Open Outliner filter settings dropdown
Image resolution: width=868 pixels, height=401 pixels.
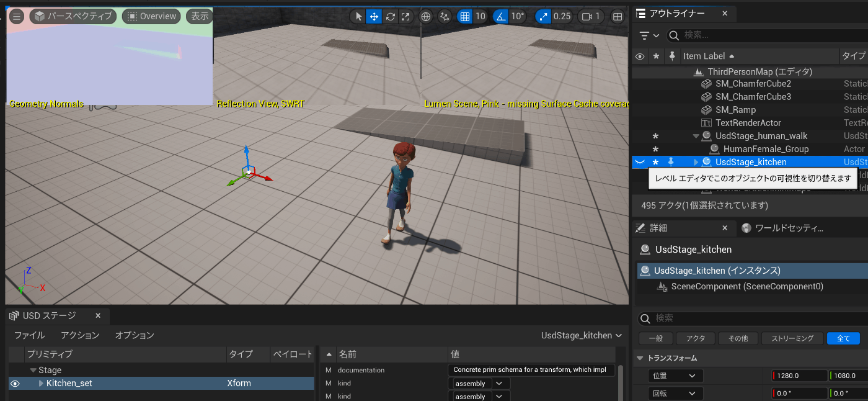coord(649,35)
